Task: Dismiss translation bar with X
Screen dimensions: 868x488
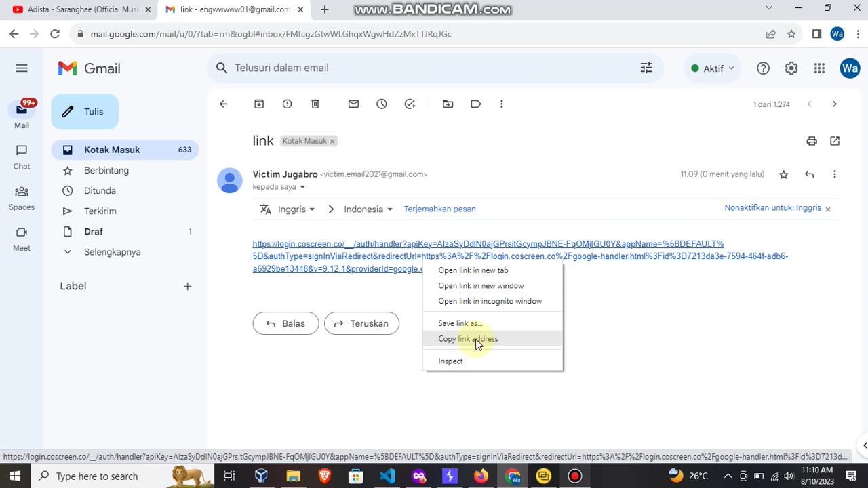Action: pos(828,209)
